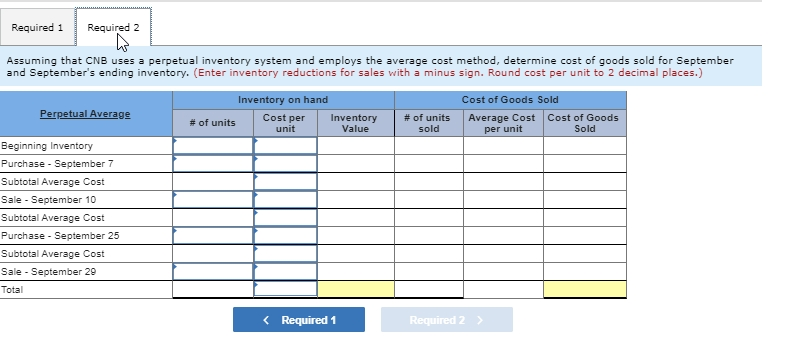Click the 'Sale - September 29' row label
Viewport: 788px width, 360px height.
[49, 272]
